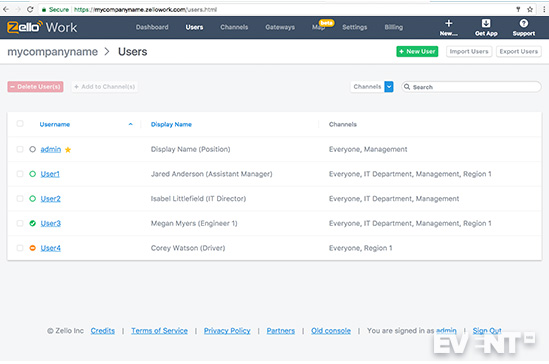Click mycompanyname breadcrumb
The width and height of the screenshot is (549, 364).
tap(53, 52)
